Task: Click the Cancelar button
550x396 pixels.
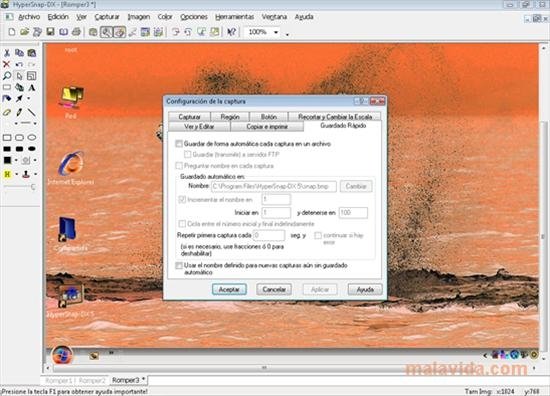Action: (274, 289)
